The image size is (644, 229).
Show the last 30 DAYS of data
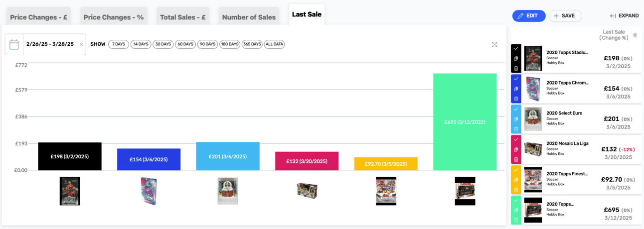(x=162, y=44)
